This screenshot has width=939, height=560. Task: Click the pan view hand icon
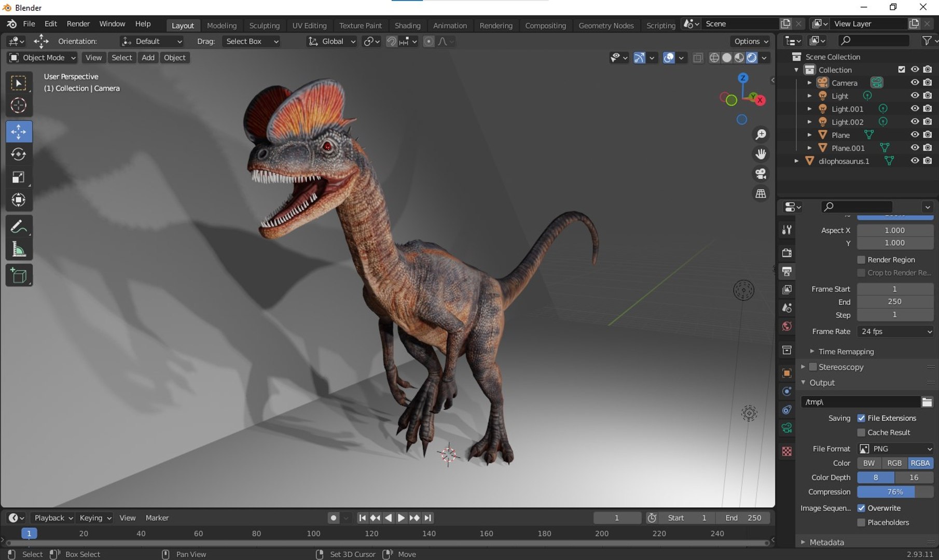(761, 154)
